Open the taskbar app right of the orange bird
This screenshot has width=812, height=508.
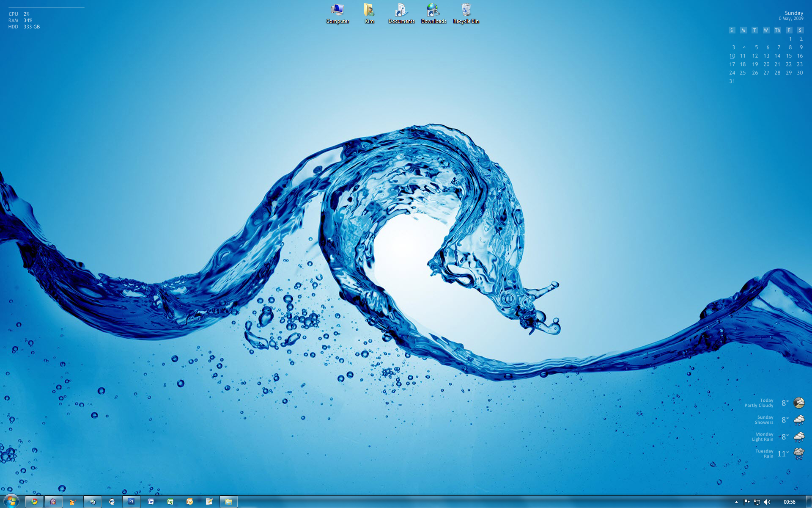(92, 502)
